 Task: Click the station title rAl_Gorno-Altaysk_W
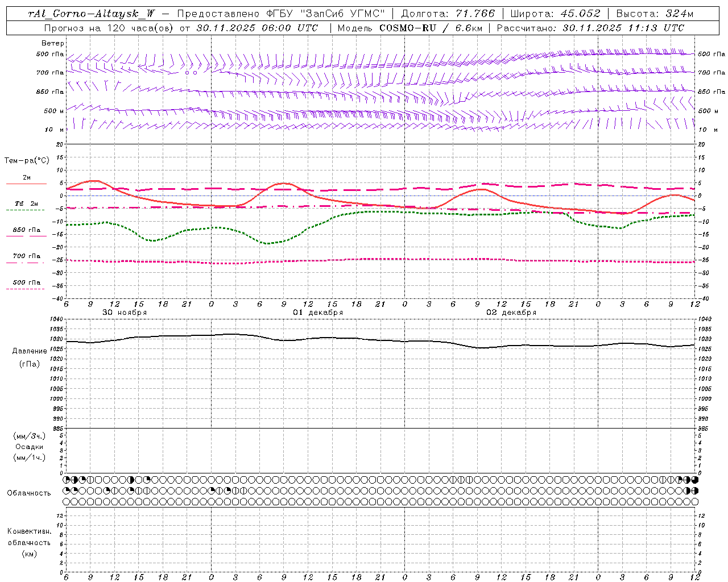click(91, 14)
